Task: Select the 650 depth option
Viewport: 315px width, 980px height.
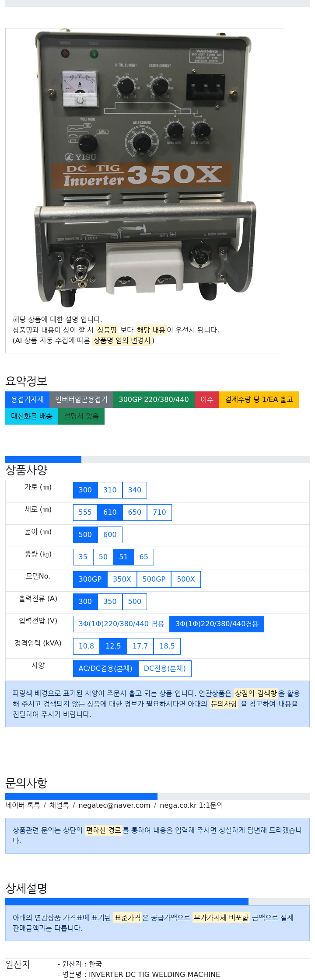Action: pos(135,513)
